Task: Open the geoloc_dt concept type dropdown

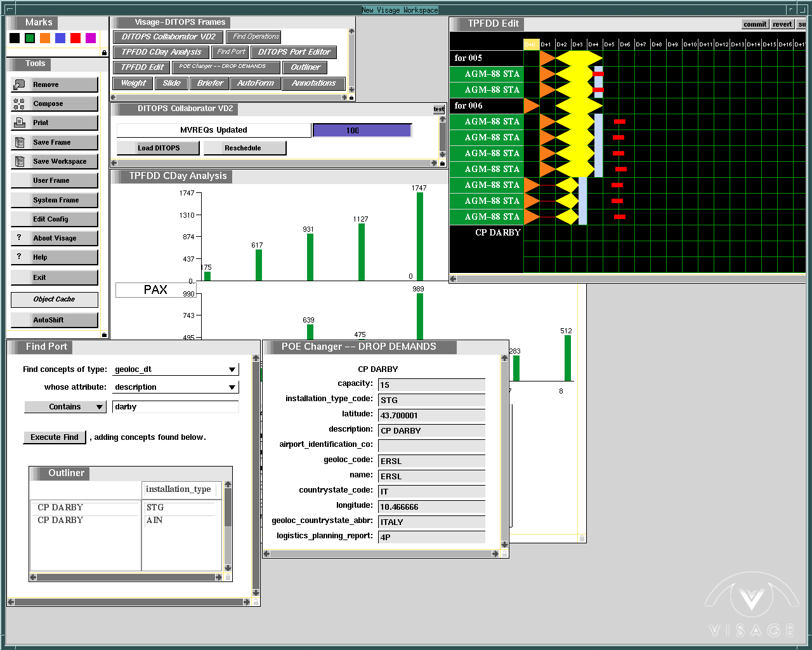Action: 232,369
